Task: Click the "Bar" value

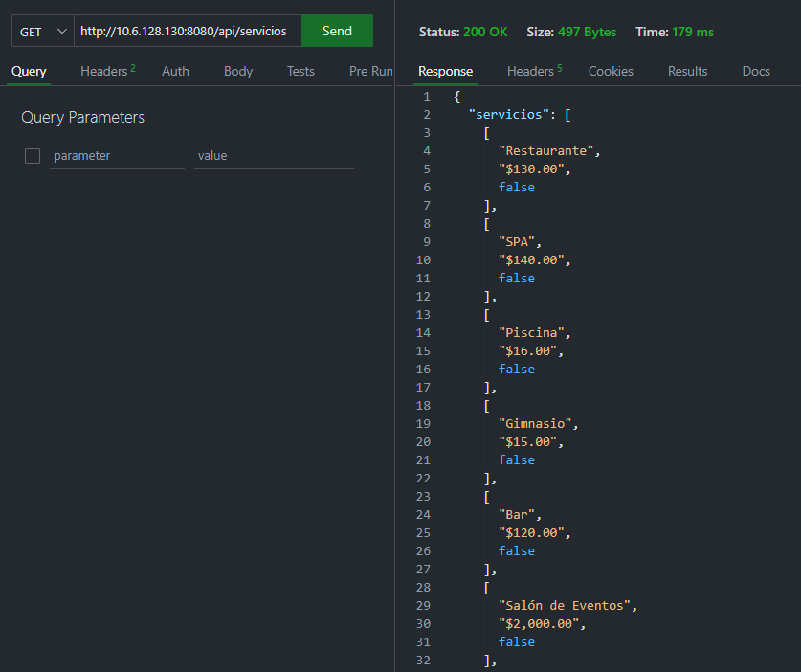Action: pyautogui.click(x=517, y=515)
